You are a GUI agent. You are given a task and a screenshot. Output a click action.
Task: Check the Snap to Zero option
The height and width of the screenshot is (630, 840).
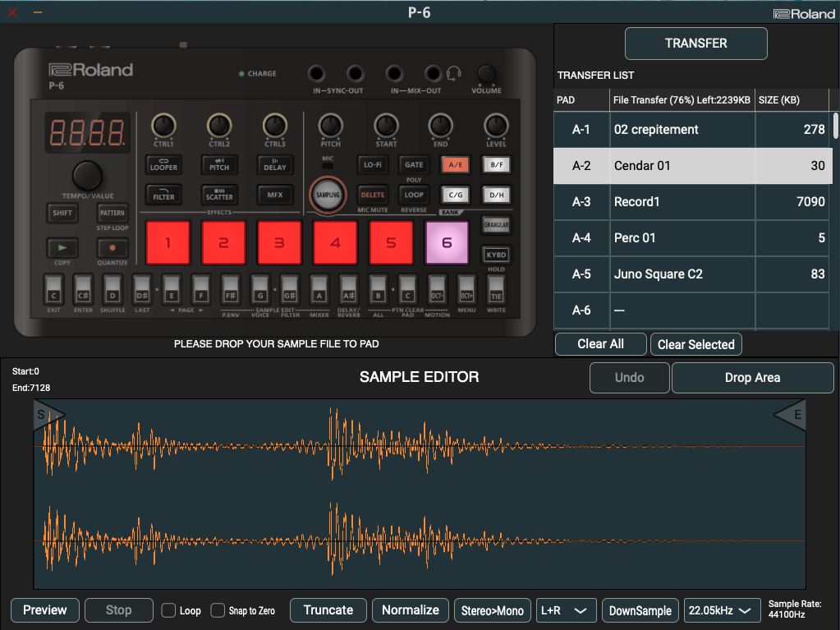[x=218, y=610]
